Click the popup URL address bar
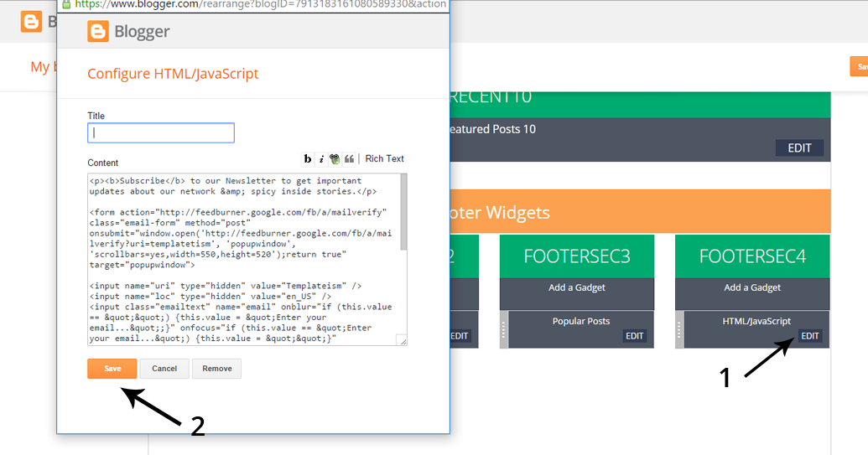Image resolution: width=868 pixels, height=455 pixels. pyautogui.click(x=260, y=4)
